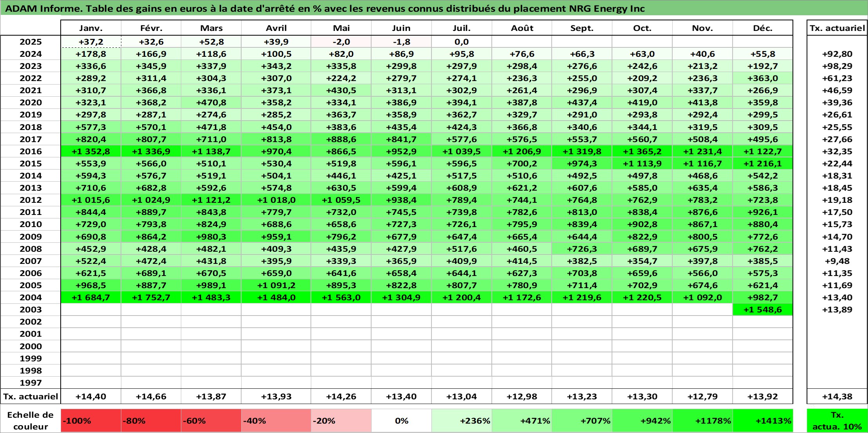868x433 pixels.
Task: Click the +1178% green scale swatch
Action: point(702,420)
